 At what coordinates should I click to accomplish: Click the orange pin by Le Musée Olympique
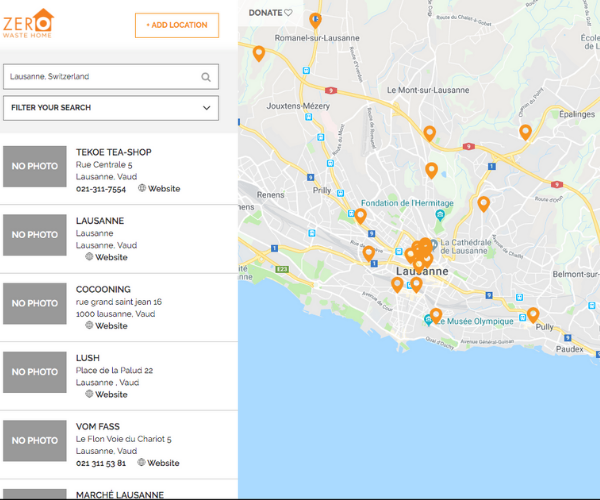[436, 316]
